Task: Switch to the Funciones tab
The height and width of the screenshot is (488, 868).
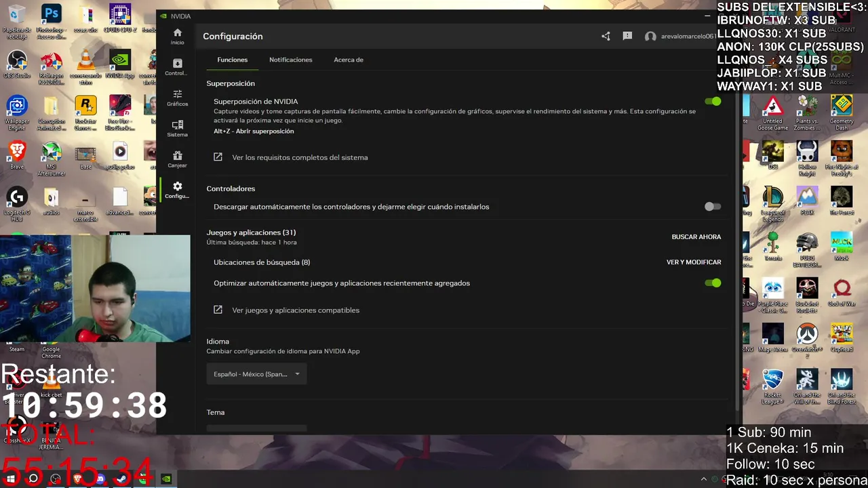Action: coord(232,60)
